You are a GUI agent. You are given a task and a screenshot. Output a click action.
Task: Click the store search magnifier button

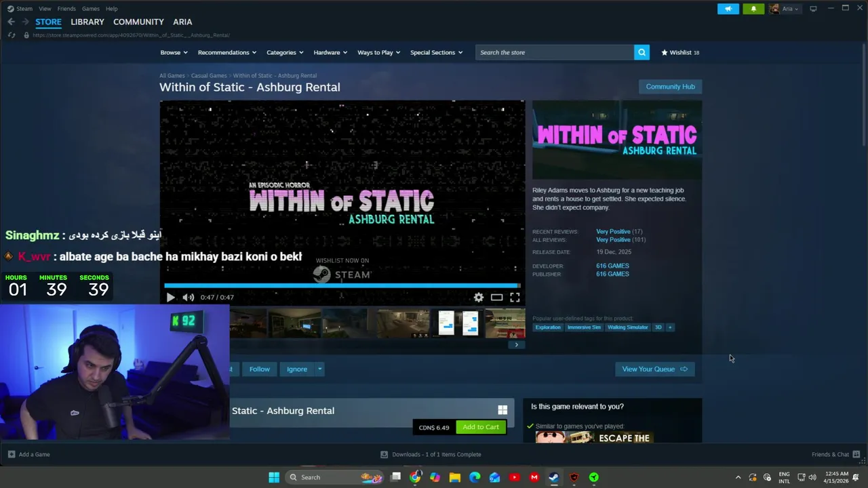coord(642,52)
